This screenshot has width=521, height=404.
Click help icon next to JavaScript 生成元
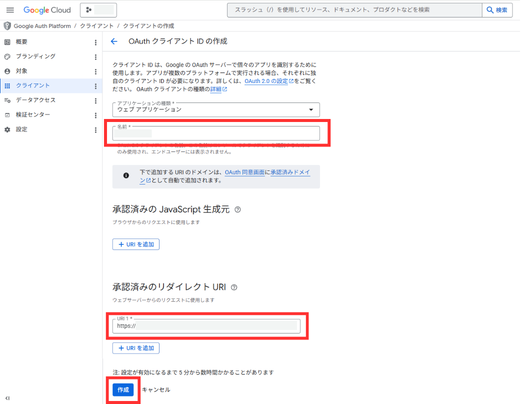(238, 210)
